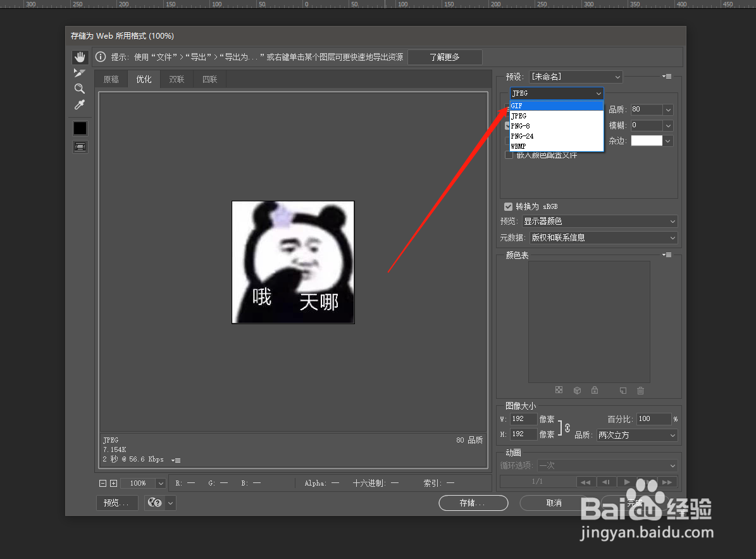The width and height of the screenshot is (756, 559).
Task: Open the preset options flyout menu
Action: (667, 77)
